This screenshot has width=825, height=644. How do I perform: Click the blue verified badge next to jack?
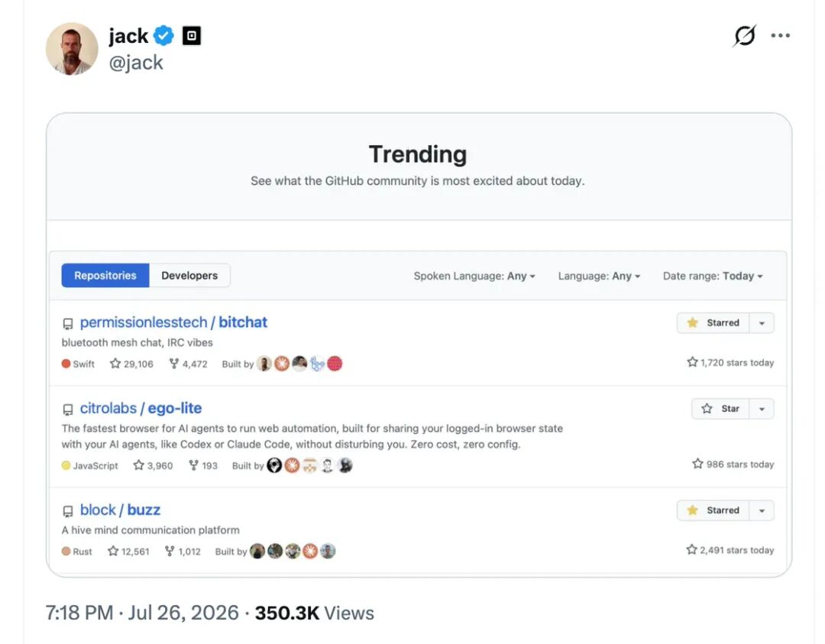[x=163, y=36]
